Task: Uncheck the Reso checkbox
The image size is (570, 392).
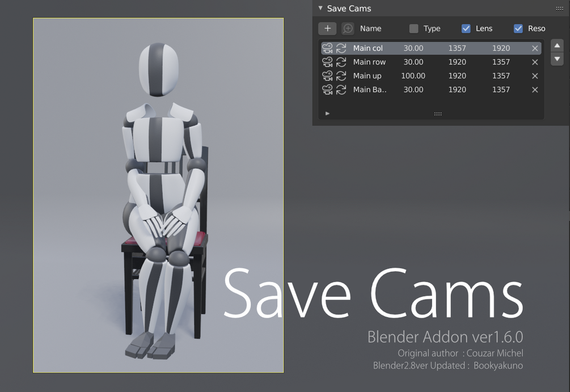Action: click(x=518, y=28)
